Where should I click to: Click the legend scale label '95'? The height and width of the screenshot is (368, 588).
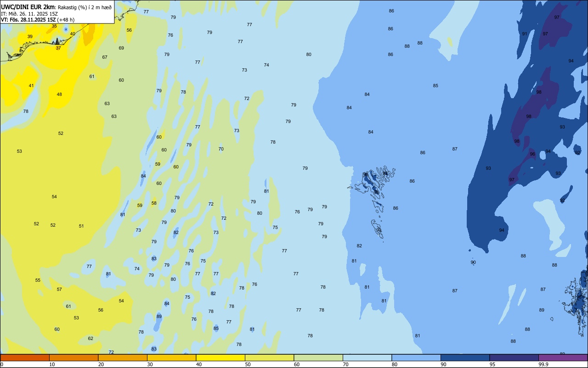coord(492,364)
